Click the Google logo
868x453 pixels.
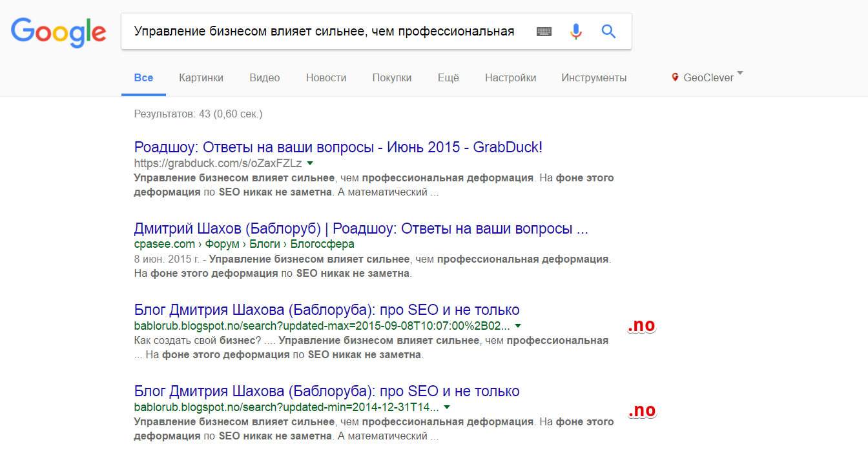click(x=58, y=32)
